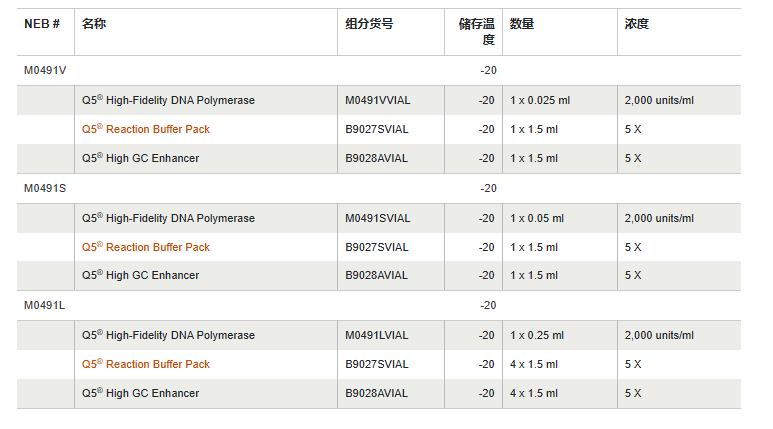The width and height of the screenshot is (773, 429).
Task: Select the M0491L product row label
Action: point(45,306)
